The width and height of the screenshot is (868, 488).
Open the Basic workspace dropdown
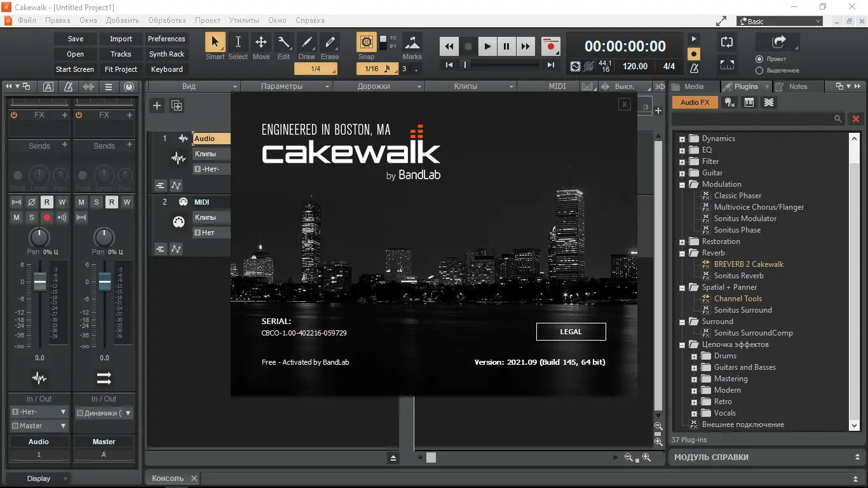[780, 22]
